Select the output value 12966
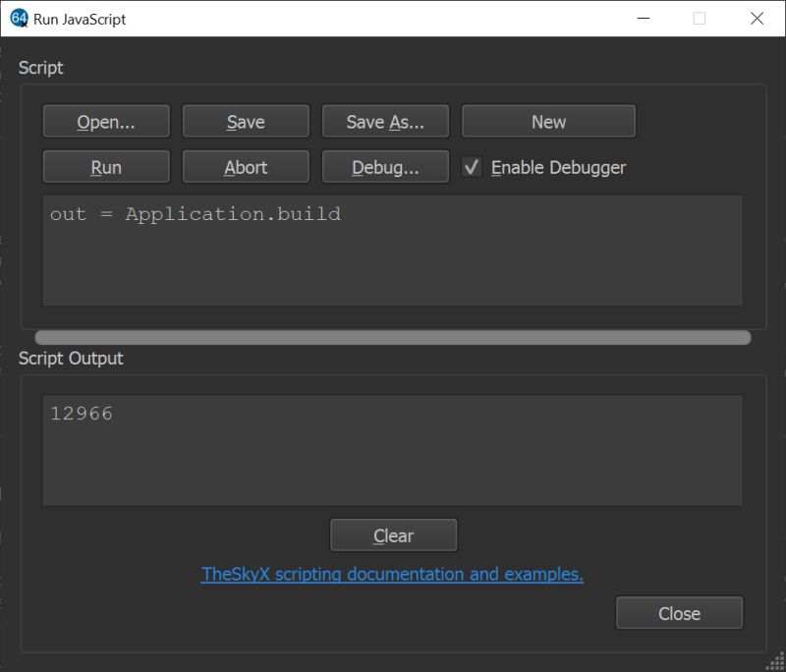Image resolution: width=786 pixels, height=672 pixels. [82, 414]
